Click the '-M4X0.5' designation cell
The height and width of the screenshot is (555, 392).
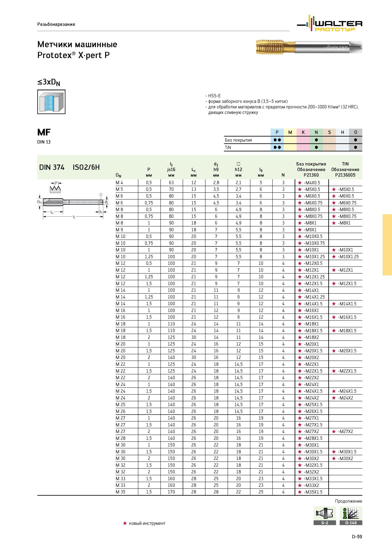click(x=312, y=183)
